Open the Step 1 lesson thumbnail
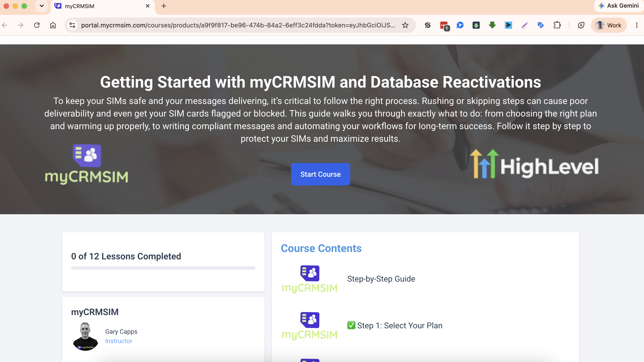Image resolution: width=644 pixels, height=362 pixels. [x=309, y=326]
